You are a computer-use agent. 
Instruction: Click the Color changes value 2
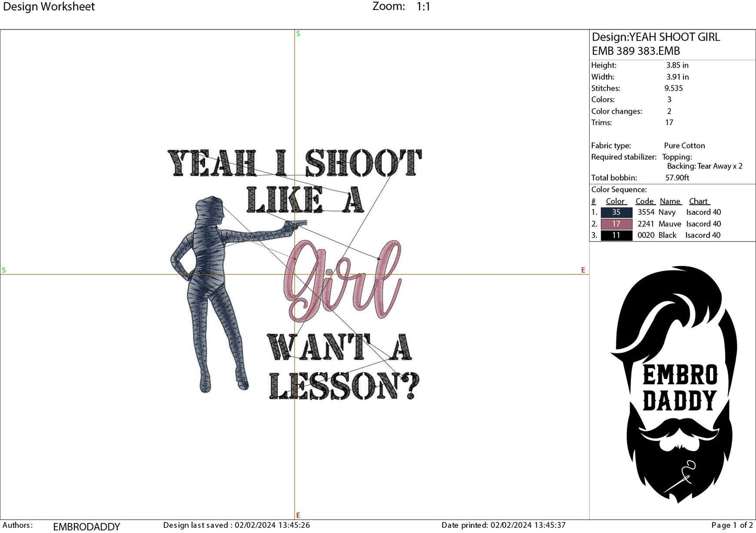pos(669,111)
